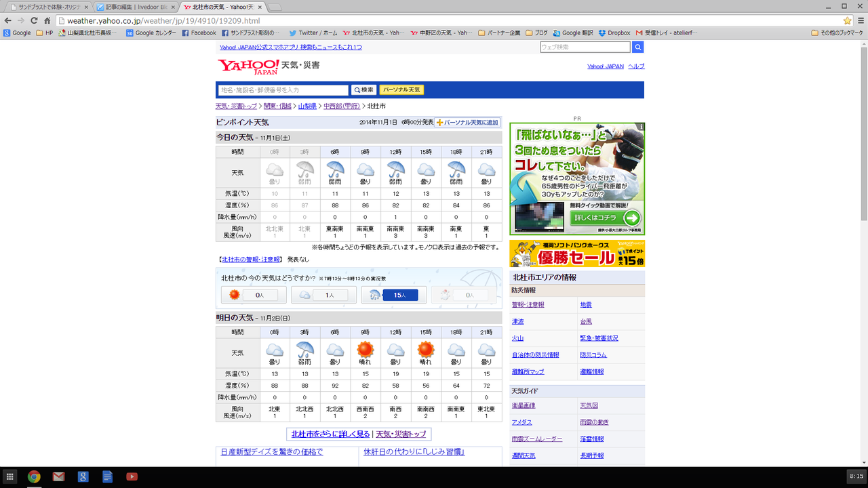Click the 優勝セール Softbank Hawks banner
The image size is (868, 488).
577,253
